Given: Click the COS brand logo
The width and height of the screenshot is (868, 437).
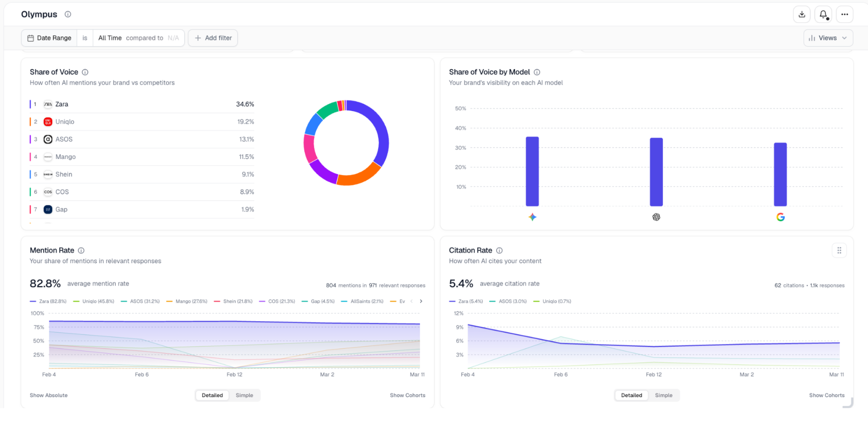Looking at the screenshot, I should [x=48, y=192].
